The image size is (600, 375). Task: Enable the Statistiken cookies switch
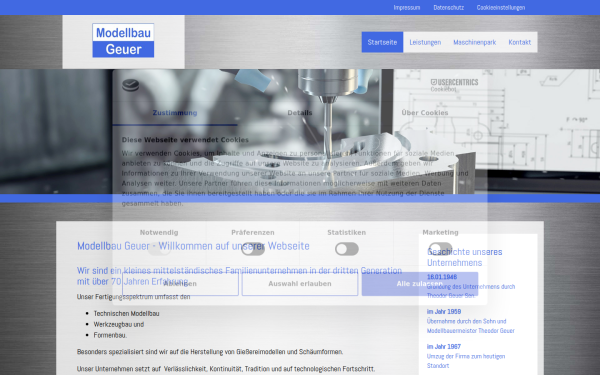click(x=347, y=249)
